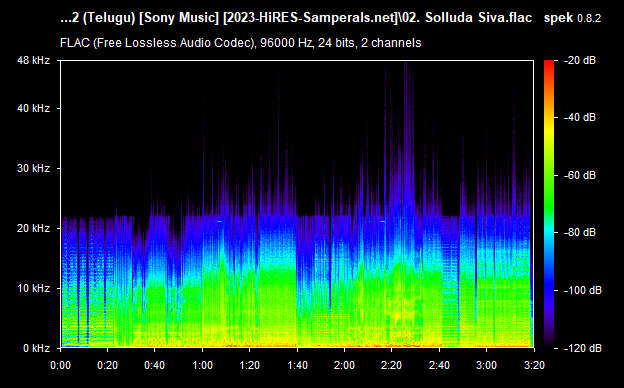
Task: Click the 48 kHz frequency axis label
Action: coord(33,60)
